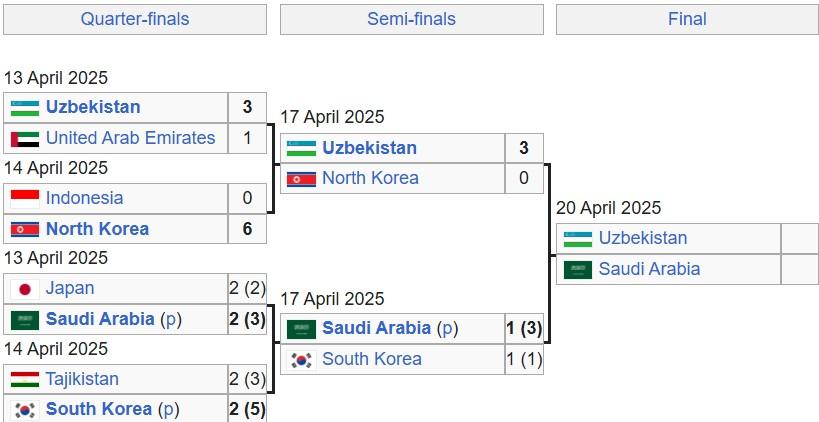Click North Korea link in quarter-finals
The height and width of the screenshot is (422, 819).
(98, 229)
